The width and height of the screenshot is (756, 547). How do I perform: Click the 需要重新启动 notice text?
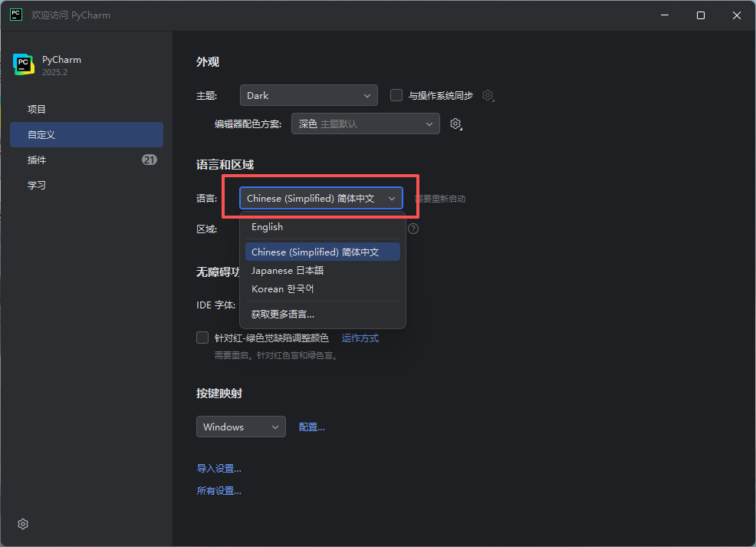click(x=440, y=199)
